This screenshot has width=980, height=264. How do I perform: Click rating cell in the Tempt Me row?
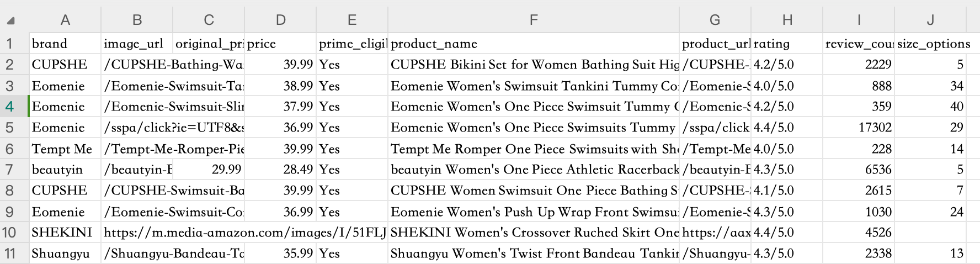[x=787, y=149]
